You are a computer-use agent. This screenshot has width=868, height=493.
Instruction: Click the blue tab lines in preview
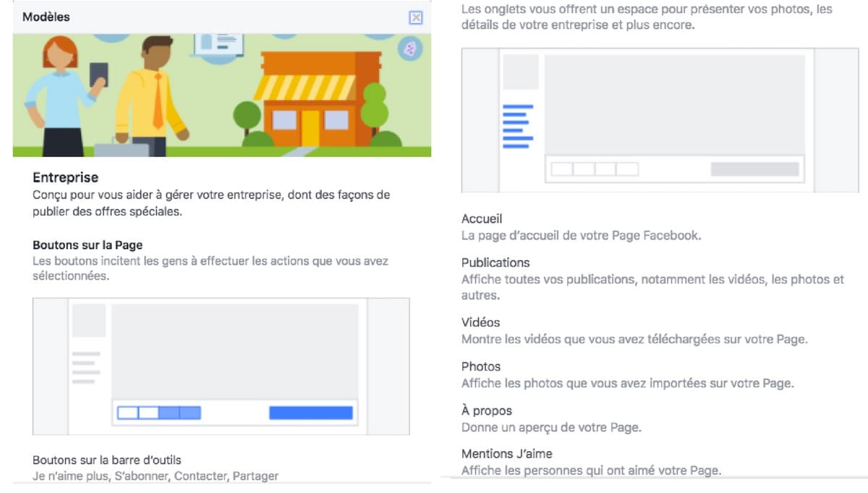[518, 127]
